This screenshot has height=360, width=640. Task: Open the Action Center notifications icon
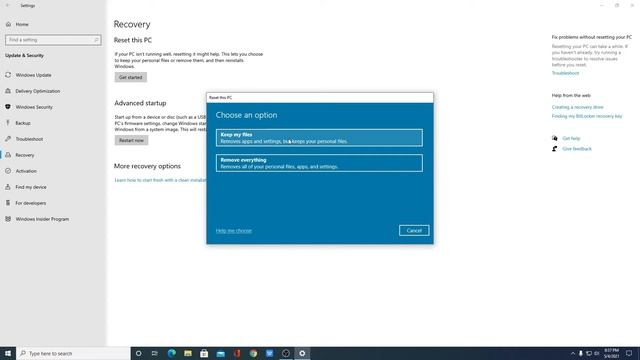coord(629,353)
